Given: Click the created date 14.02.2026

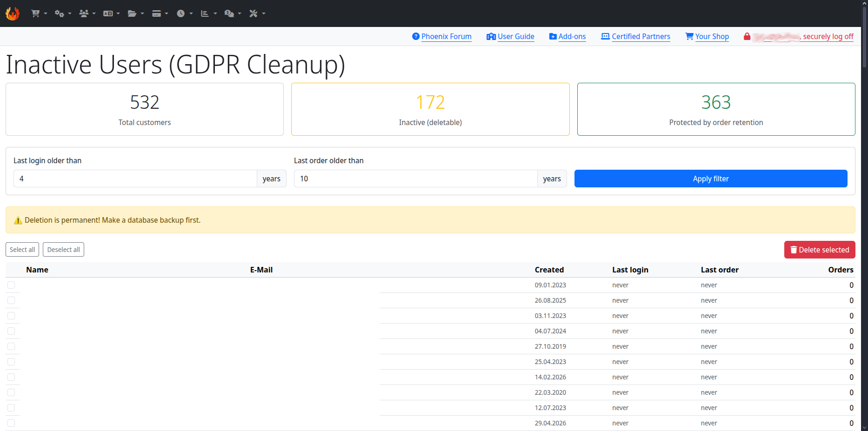Looking at the screenshot, I should pyautogui.click(x=550, y=377).
